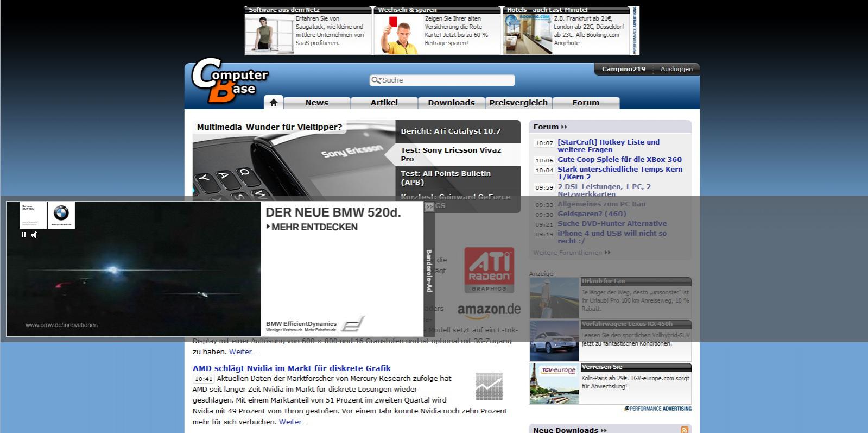Open the RSS feed icon beside Neue Downloads
Screen dimensions: 868x433
coord(684,430)
